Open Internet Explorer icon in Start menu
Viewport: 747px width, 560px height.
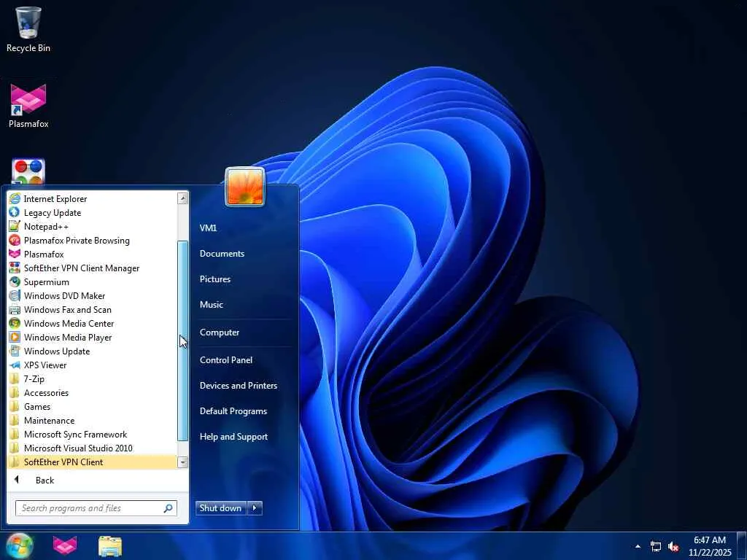(x=15, y=198)
